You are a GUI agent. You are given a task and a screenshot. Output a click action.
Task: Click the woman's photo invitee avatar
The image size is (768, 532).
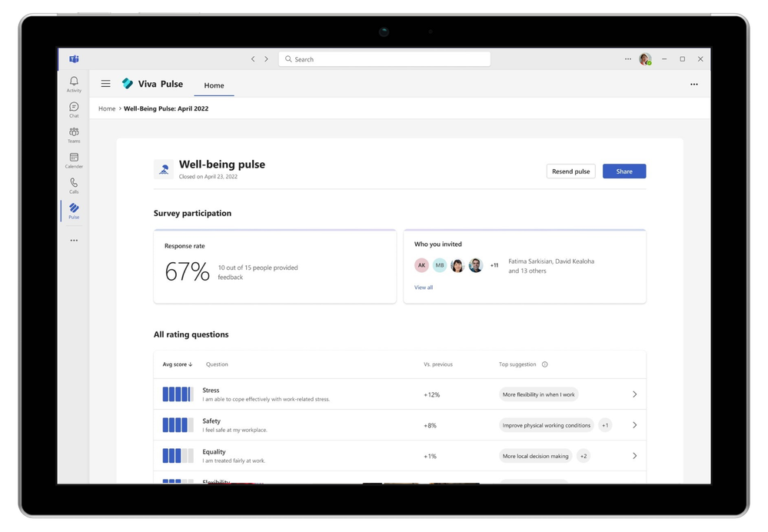point(457,265)
